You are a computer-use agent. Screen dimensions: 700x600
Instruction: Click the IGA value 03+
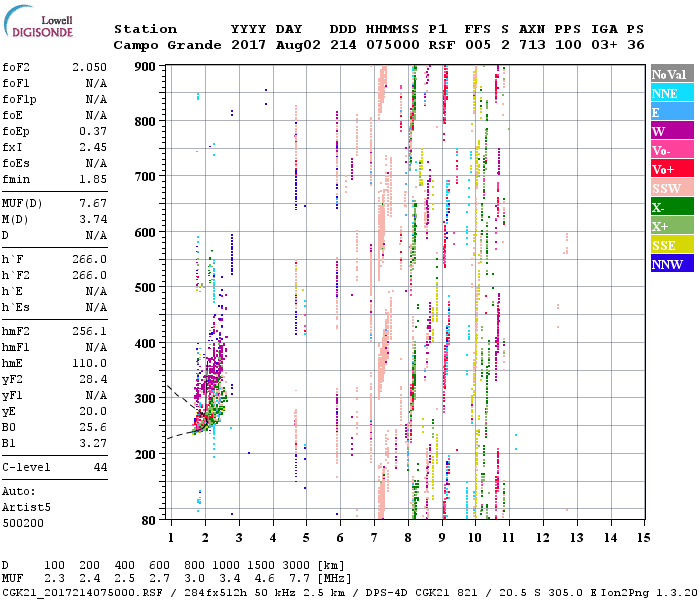pyautogui.click(x=604, y=45)
